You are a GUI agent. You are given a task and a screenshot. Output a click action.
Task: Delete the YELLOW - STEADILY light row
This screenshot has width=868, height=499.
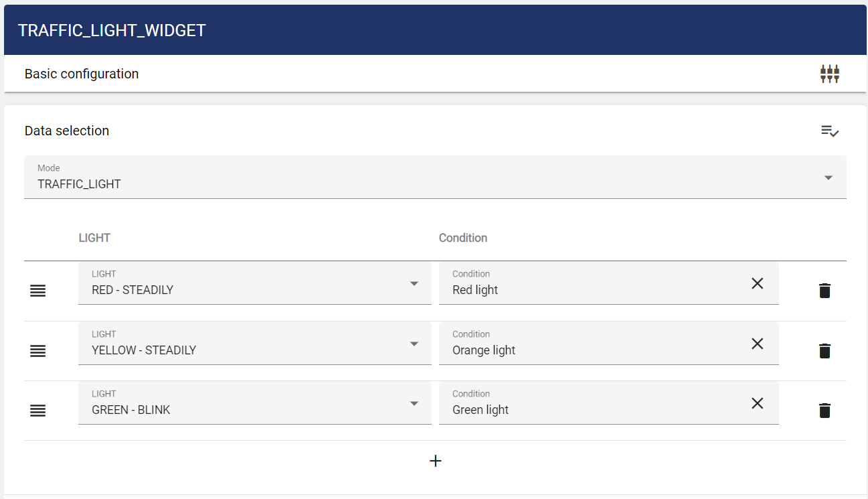824,351
